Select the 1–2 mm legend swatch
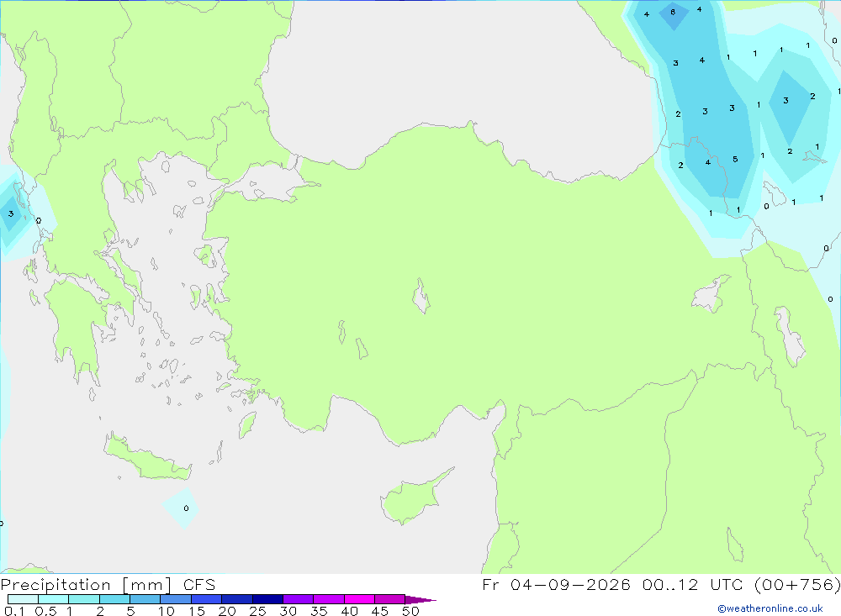Viewport: 841px width, 616px height. (84, 599)
